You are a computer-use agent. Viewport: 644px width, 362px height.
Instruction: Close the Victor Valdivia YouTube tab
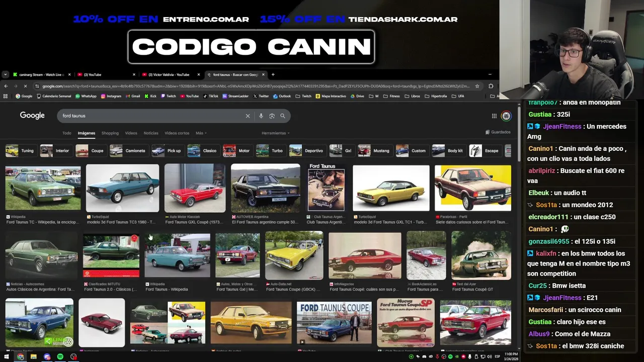coord(199,74)
